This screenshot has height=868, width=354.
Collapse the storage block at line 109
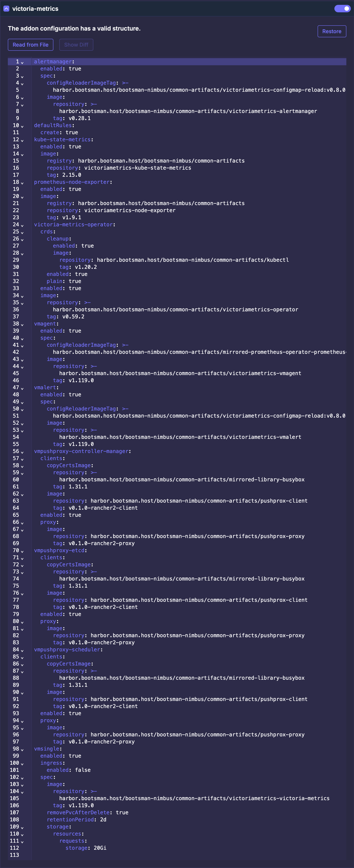coord(22,827)
